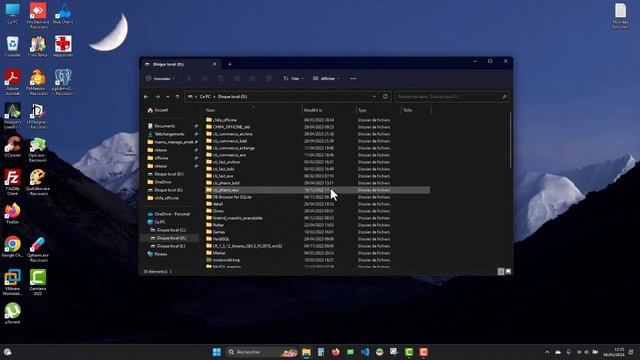
Task: Open the VMware Workstation desktop icon
Action: [x=12, y=282]
